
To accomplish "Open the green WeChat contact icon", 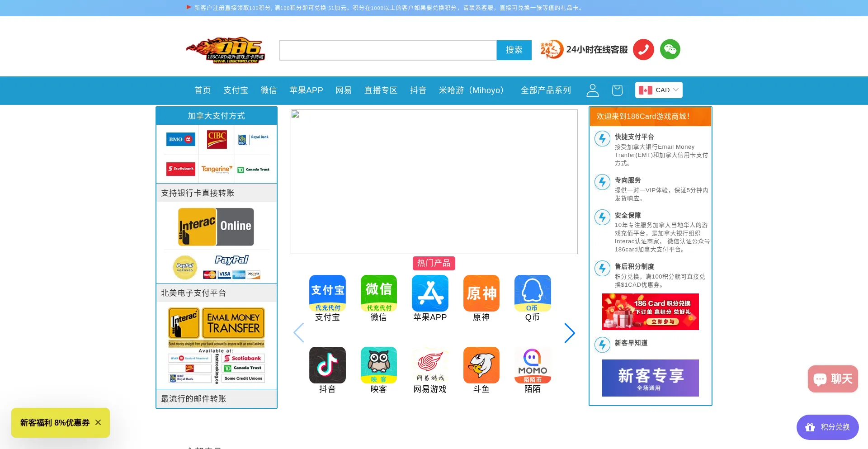I will (x=670, y=49).
